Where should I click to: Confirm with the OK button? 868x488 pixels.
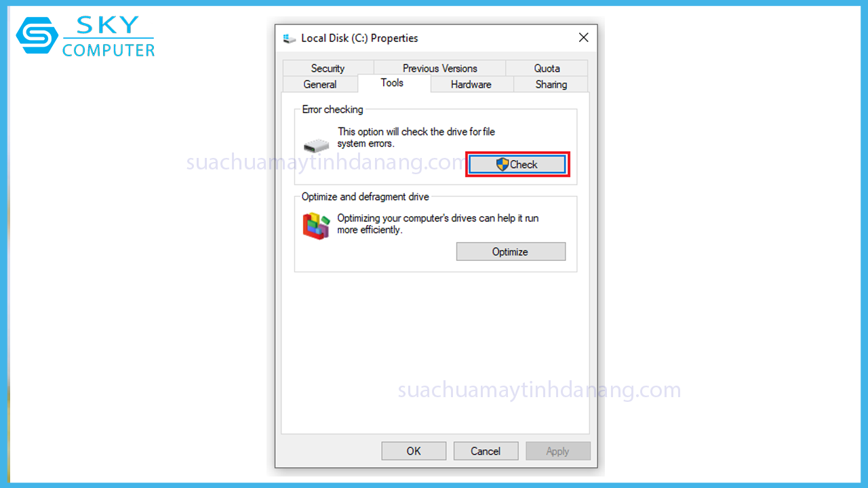414,451
